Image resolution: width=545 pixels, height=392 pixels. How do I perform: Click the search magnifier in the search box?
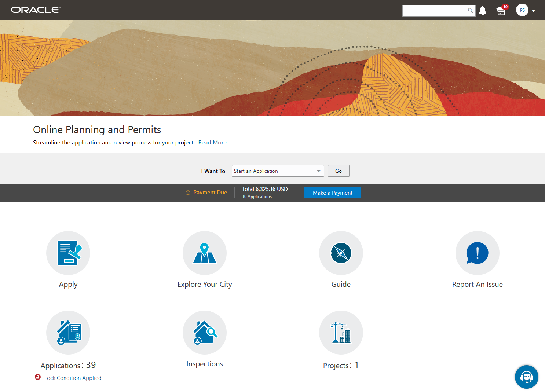click(471, 11)
